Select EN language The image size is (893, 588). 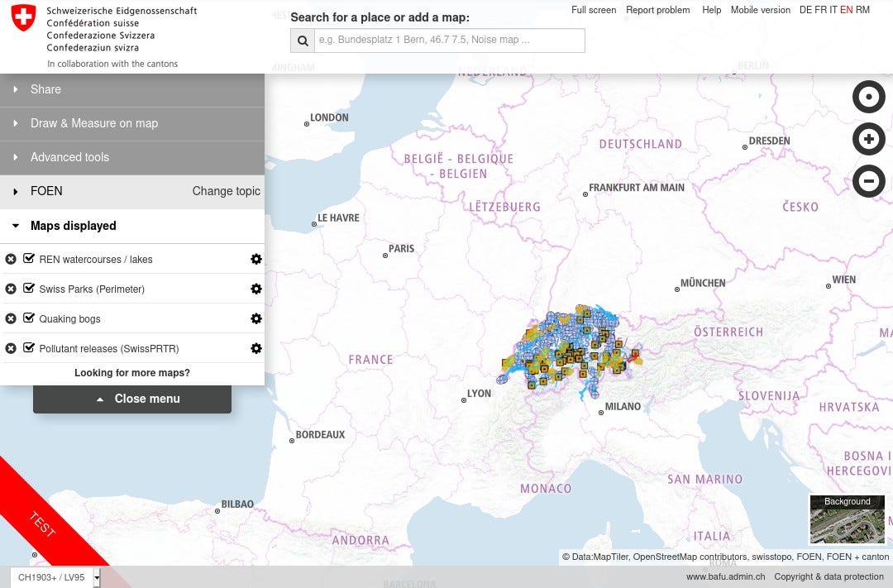847,10
